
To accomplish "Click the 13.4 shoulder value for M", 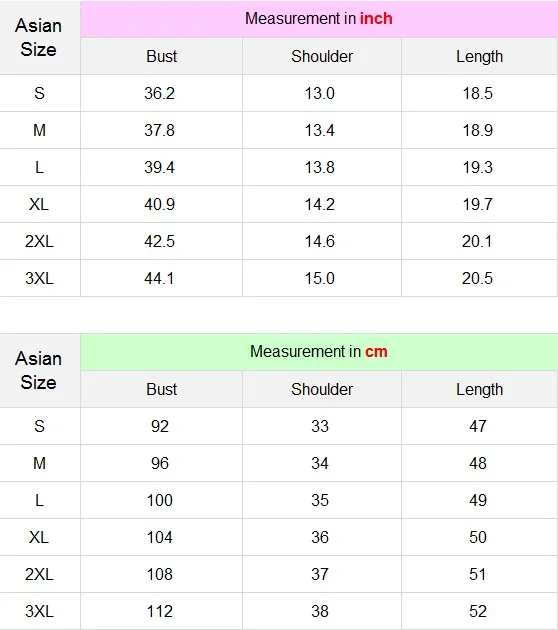I will [320, 130].
